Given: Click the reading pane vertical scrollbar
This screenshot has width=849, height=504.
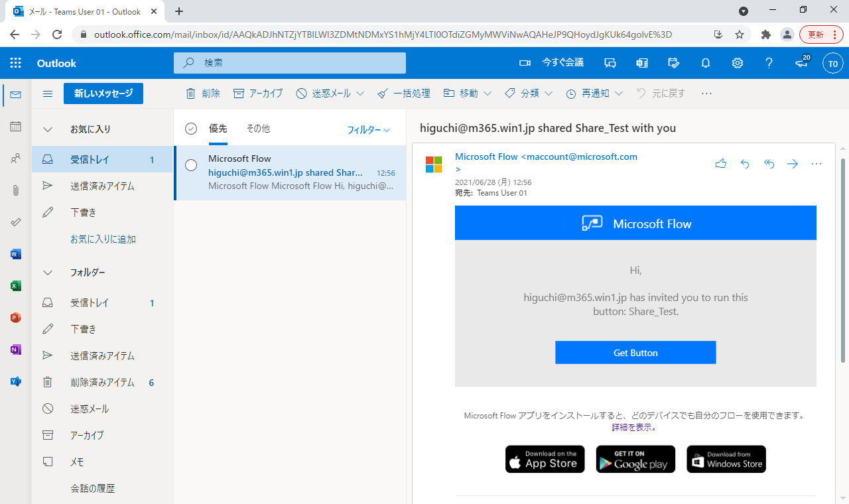Looking at the screenshot, I should 844,260.
